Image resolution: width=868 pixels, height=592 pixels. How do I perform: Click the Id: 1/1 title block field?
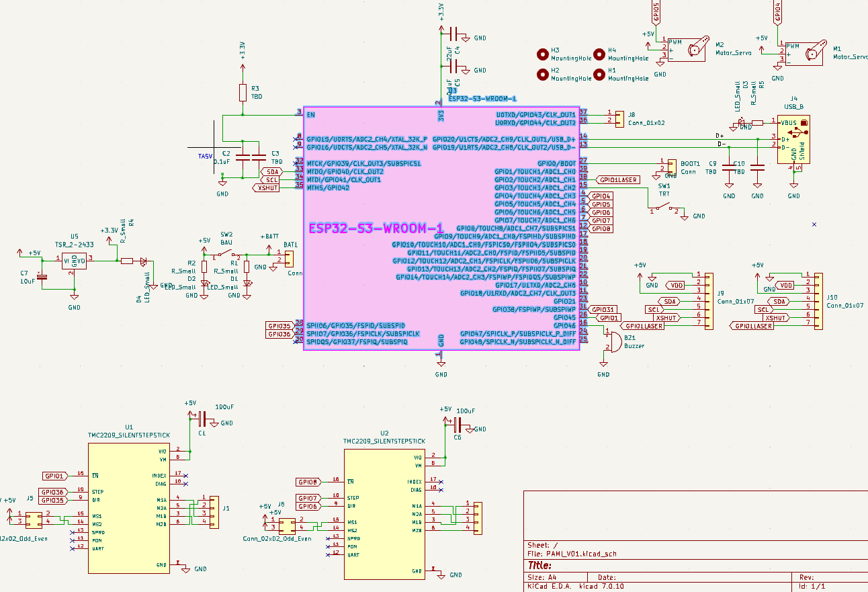(812, 586)
